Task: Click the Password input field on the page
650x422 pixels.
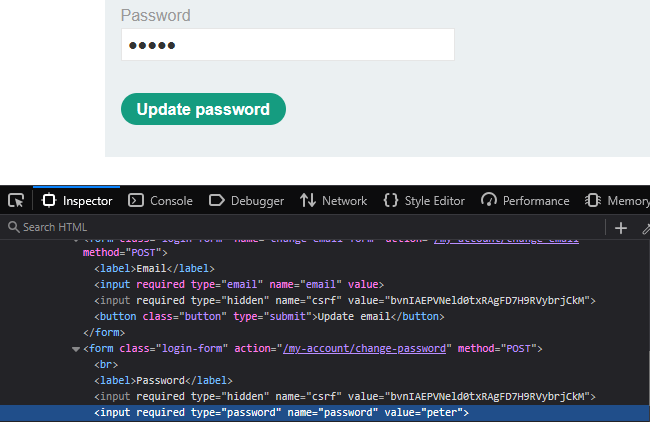Action: click(288, 45)
